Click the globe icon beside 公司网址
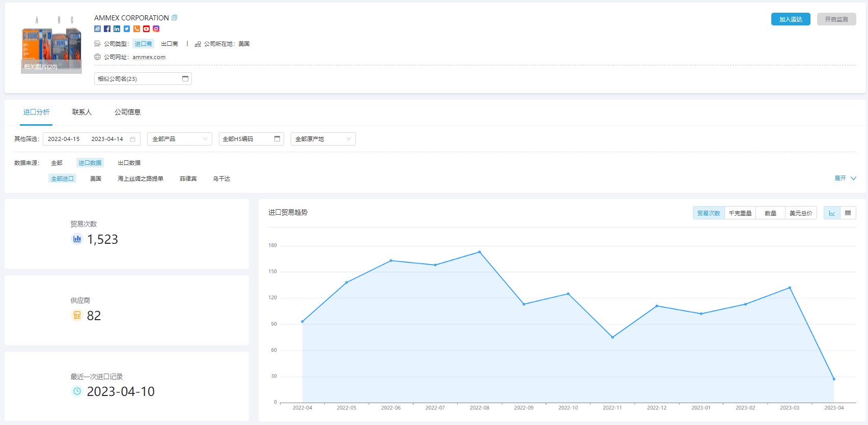 97,57
